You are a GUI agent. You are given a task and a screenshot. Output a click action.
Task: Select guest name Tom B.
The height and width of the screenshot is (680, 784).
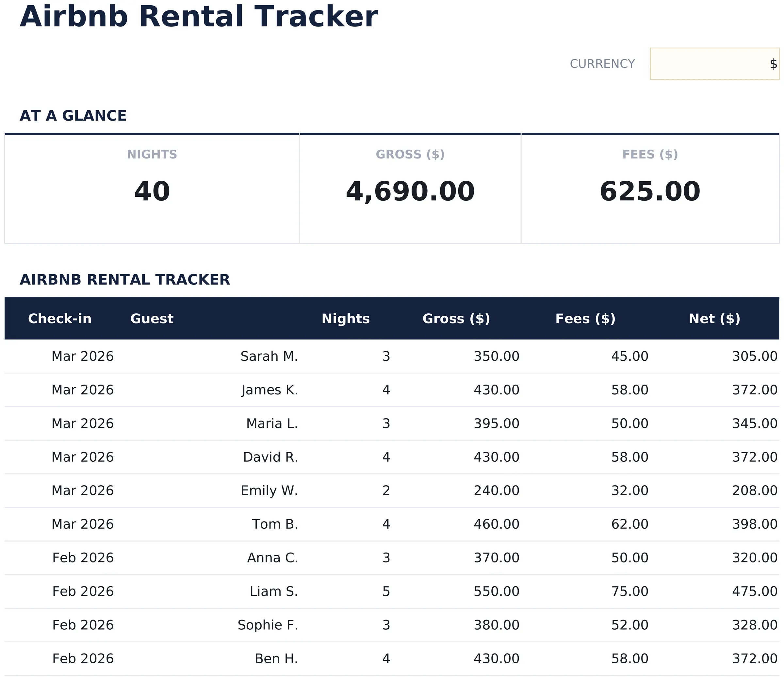[x=275, y=524]
